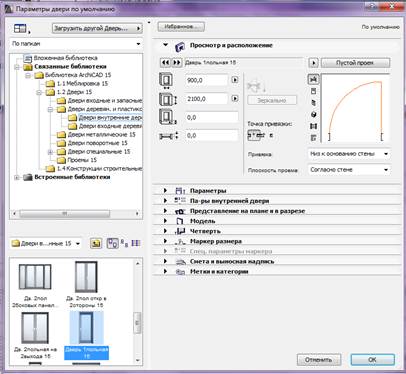Open the 'Загрузить другой Дверь' button menu
This screenshot has width=406, height=374.
97,29
